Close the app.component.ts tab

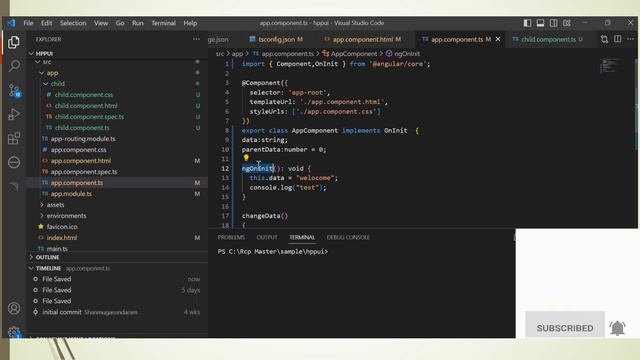pos(498,39)
